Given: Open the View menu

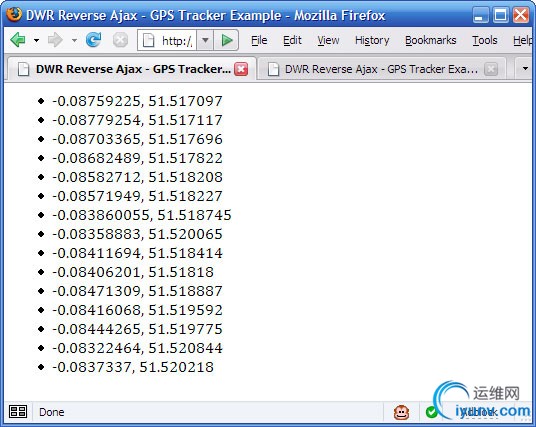Looking at the screenshot, I should (x=328, y=40).
